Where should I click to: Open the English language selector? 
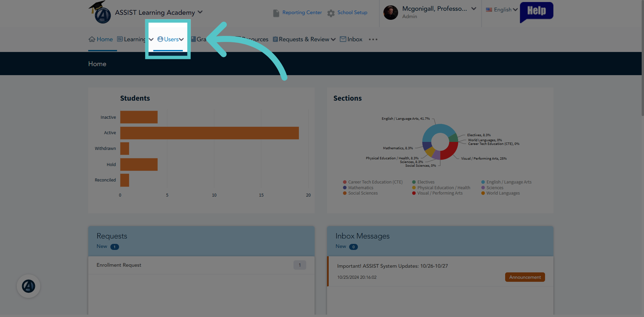tap(502, 10)
